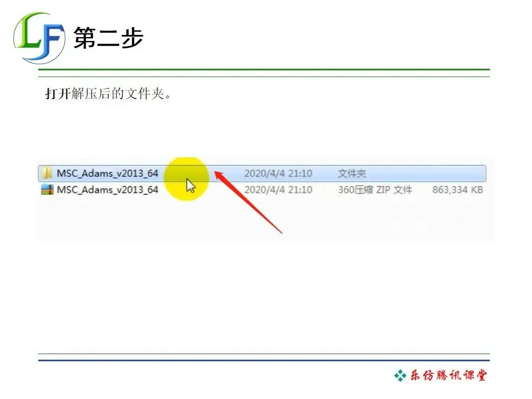Screen dimensions: 532x399
Task: Click the 863,334 KB file size
Action: (457, 190)
